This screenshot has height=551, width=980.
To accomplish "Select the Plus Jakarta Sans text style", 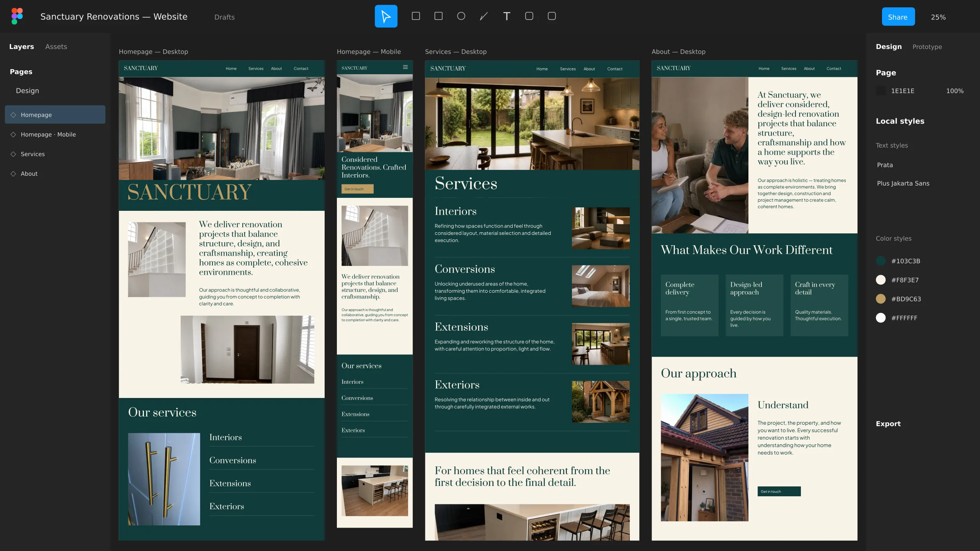I will tap(903, 183).
